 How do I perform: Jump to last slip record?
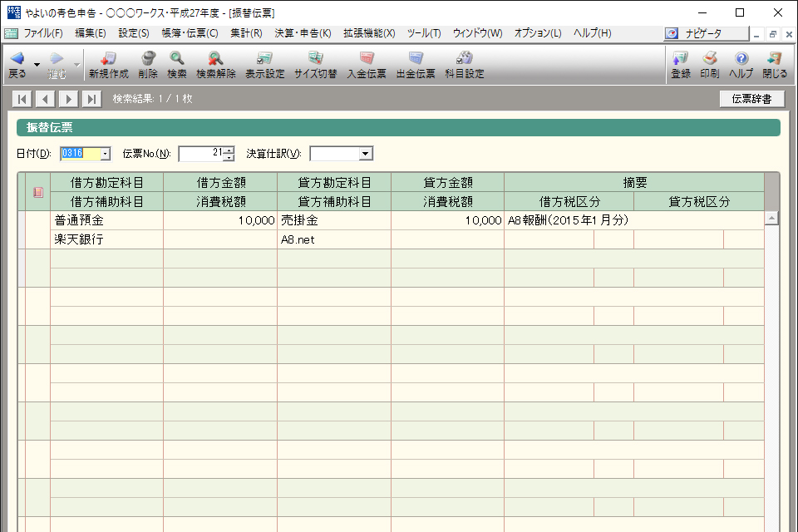pos(91,99)
